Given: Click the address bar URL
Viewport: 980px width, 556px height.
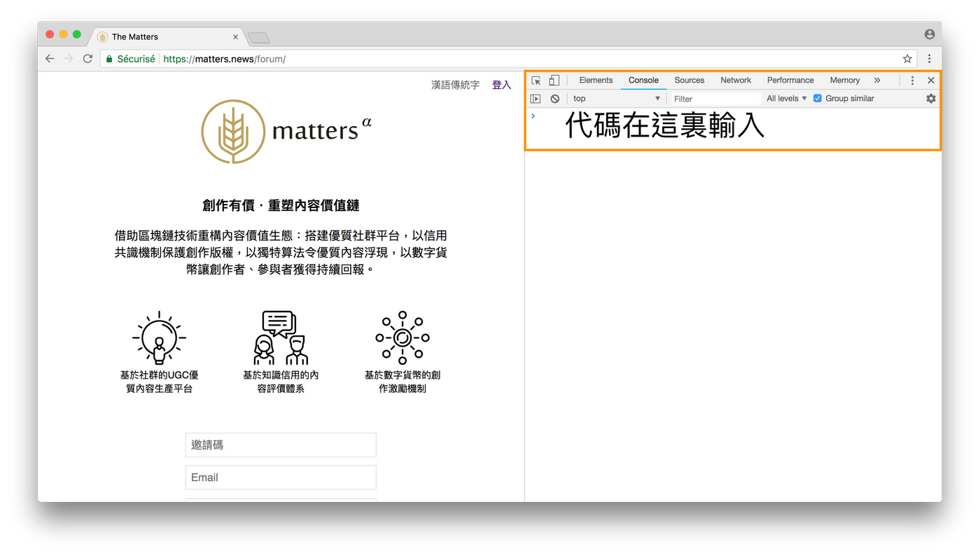Looking at the screenshot, I should (x=224, y=59).
